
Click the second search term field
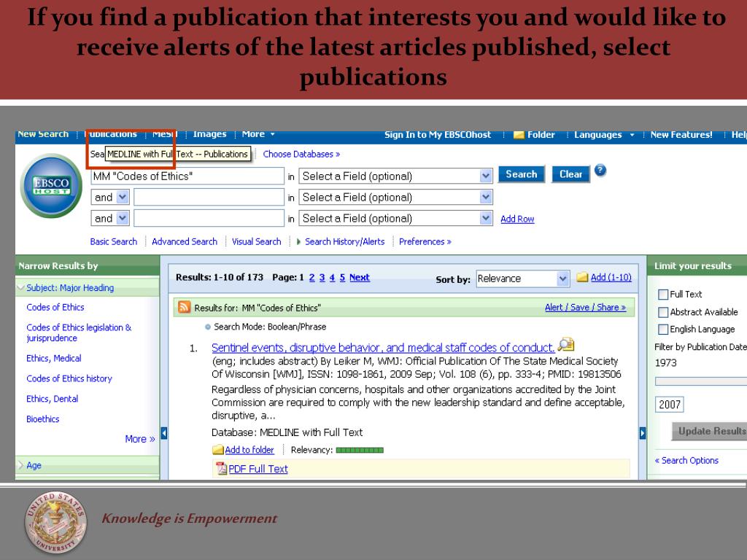(209, 197)
